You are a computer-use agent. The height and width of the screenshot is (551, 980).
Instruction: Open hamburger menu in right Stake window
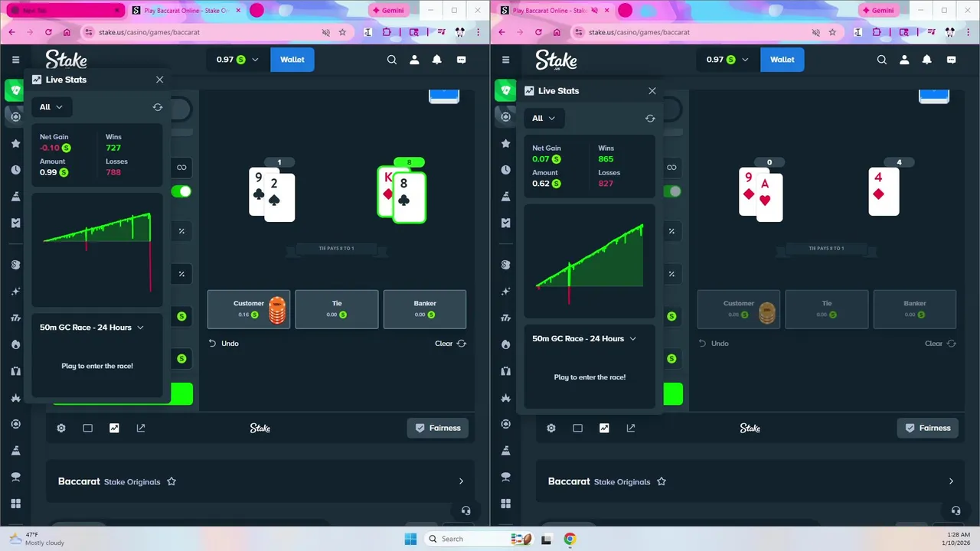click(505, 60)
